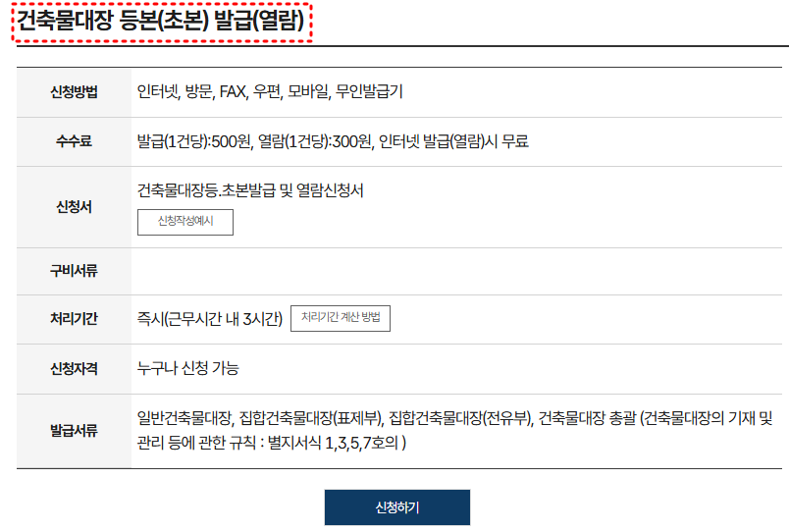789x532 pixels.
Task: Click the 발급서류 row header
Action: coord(74,431)
